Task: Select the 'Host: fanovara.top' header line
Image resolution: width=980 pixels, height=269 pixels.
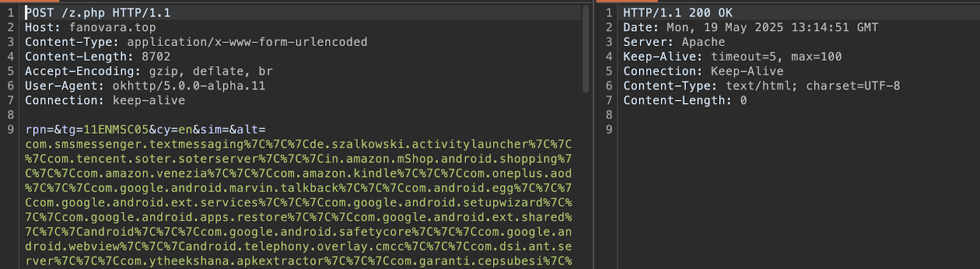Action: pyautogui.click(x=91, y=28)
